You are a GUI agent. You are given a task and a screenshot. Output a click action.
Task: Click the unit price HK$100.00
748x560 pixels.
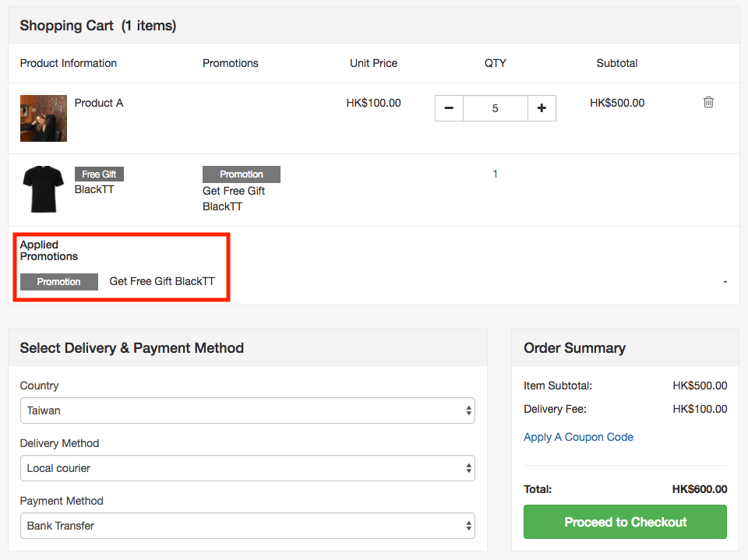coord(373,103)
